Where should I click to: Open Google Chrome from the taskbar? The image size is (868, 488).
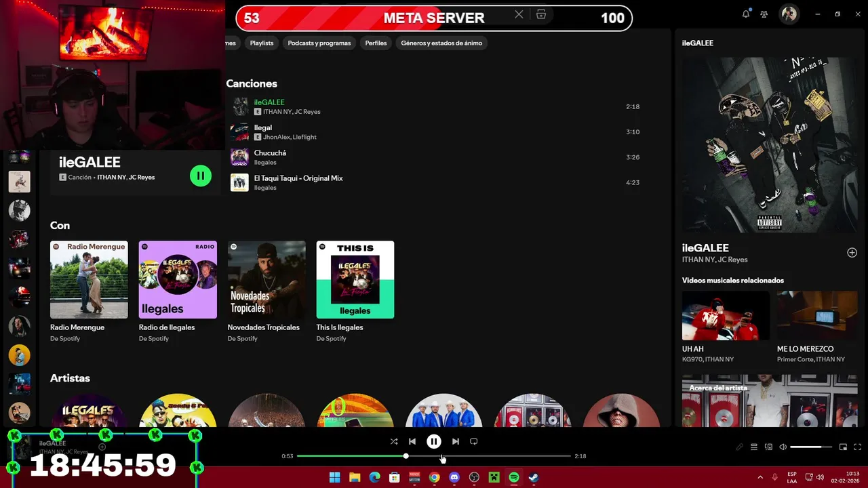434,477
